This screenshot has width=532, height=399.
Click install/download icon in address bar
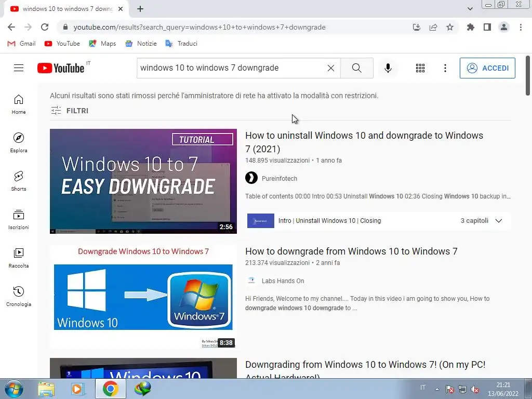click(x=417, y=27)
